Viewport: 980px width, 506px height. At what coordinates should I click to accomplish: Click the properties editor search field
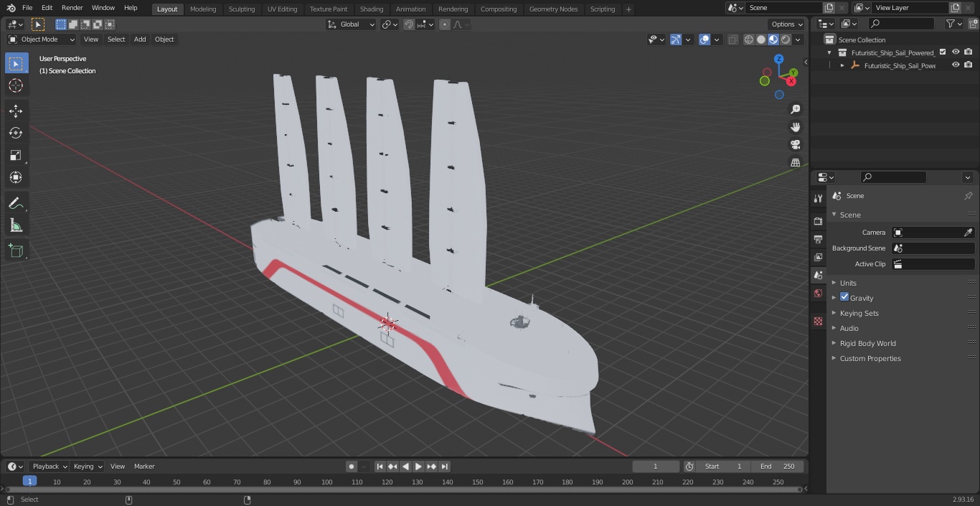point(894,177)
